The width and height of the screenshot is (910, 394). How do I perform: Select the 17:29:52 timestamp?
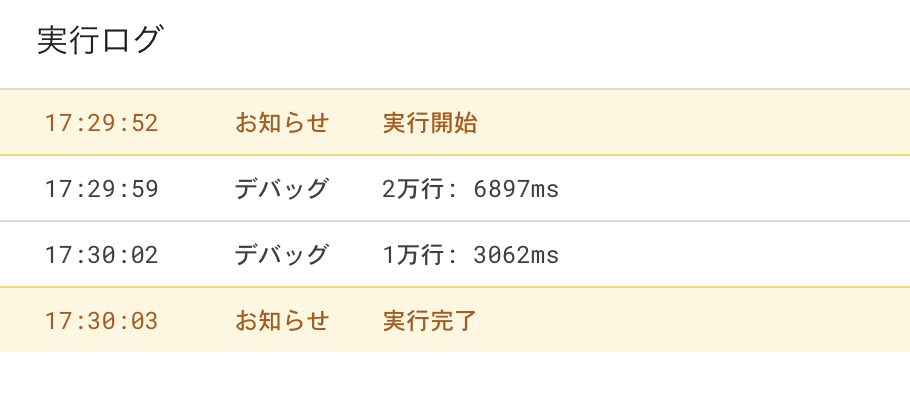pyautogui.click(x=102, y=124)
